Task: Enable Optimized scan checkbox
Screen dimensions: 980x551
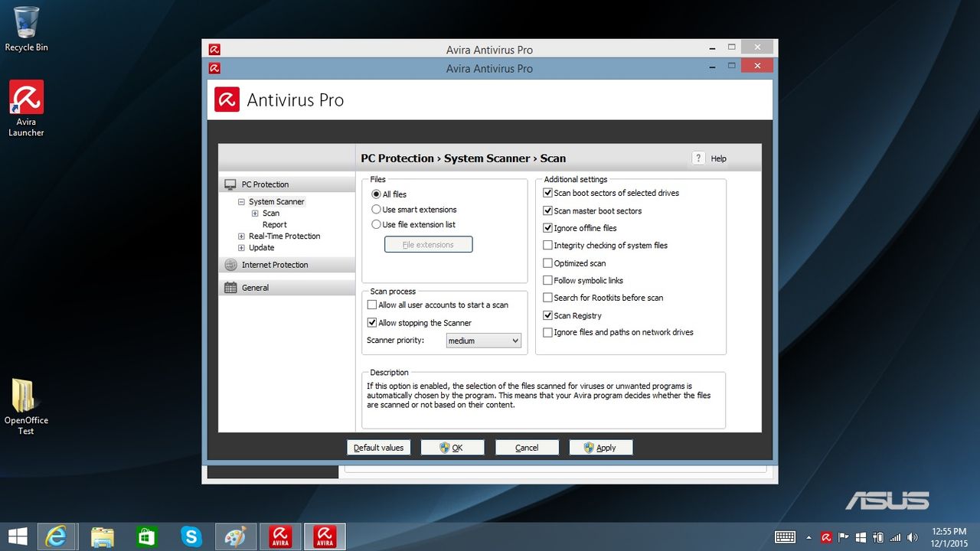Action: [574, 263]
